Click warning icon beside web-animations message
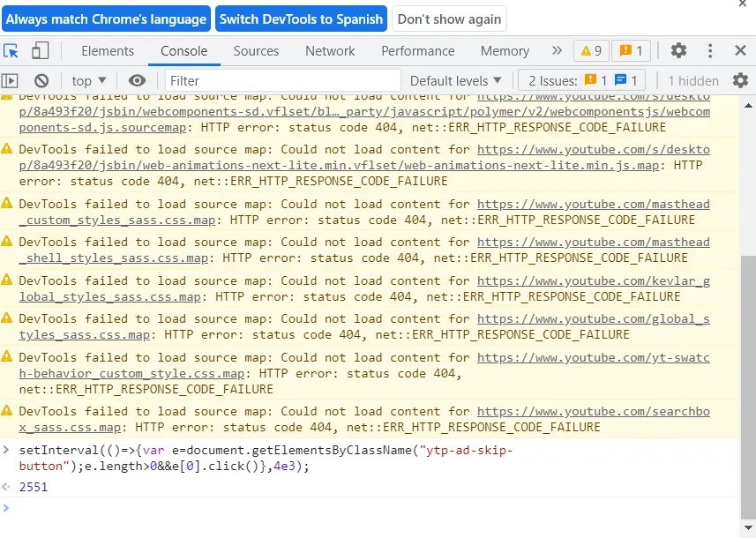Viewport: 756px width, 538px height. pyautogui.click(x=7, y=148)
